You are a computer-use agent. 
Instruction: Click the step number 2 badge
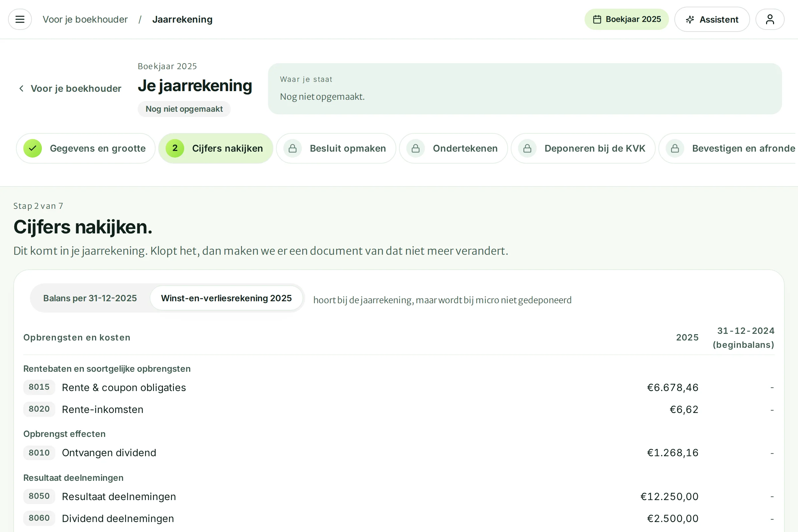tap(175, 148)
